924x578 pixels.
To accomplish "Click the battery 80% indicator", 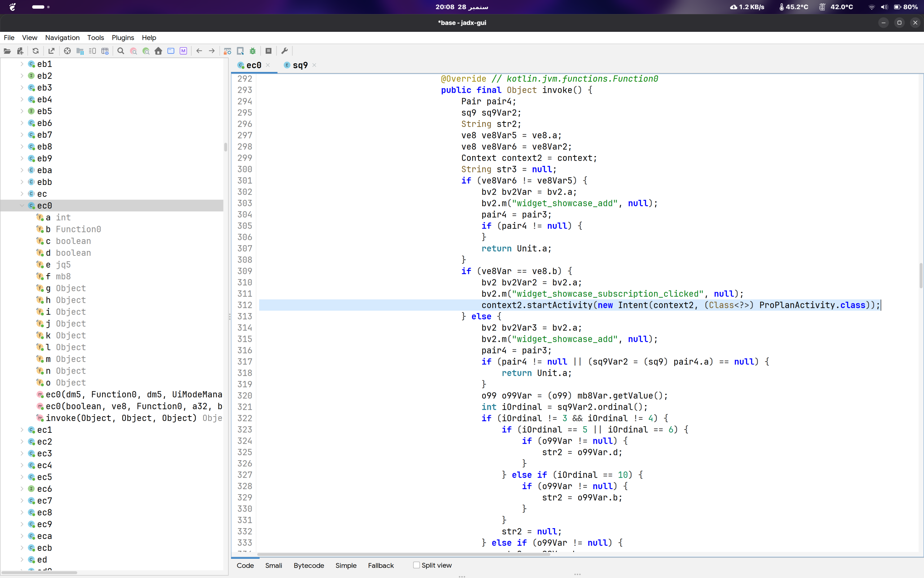I will click(x=906, y=7).
